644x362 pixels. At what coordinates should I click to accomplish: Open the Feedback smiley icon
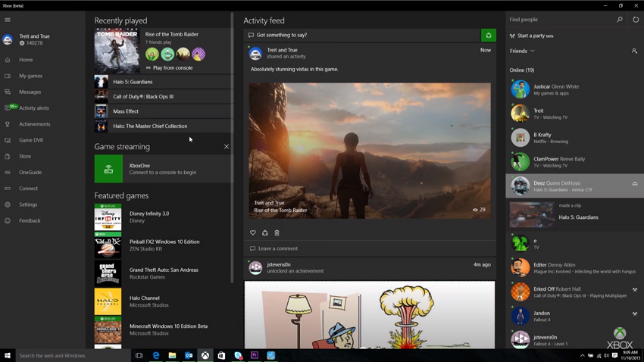pyautogui.click(x=8, y=221)
